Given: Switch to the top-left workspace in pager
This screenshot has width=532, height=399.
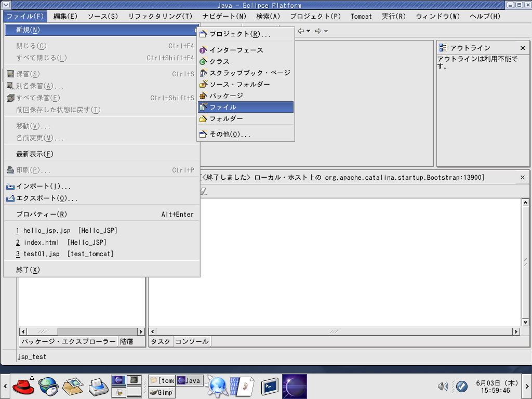Looking at the screenshot, I should [119, 380].
